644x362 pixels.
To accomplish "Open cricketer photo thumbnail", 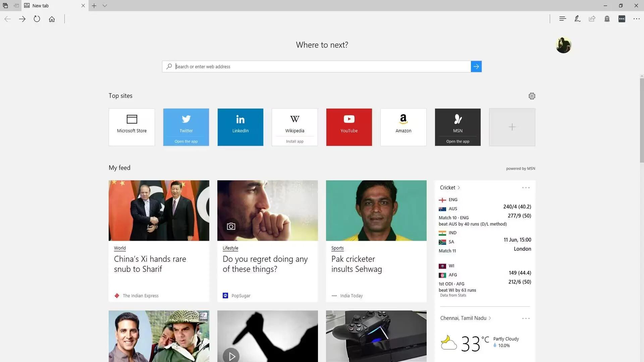I will coord(376,210).
